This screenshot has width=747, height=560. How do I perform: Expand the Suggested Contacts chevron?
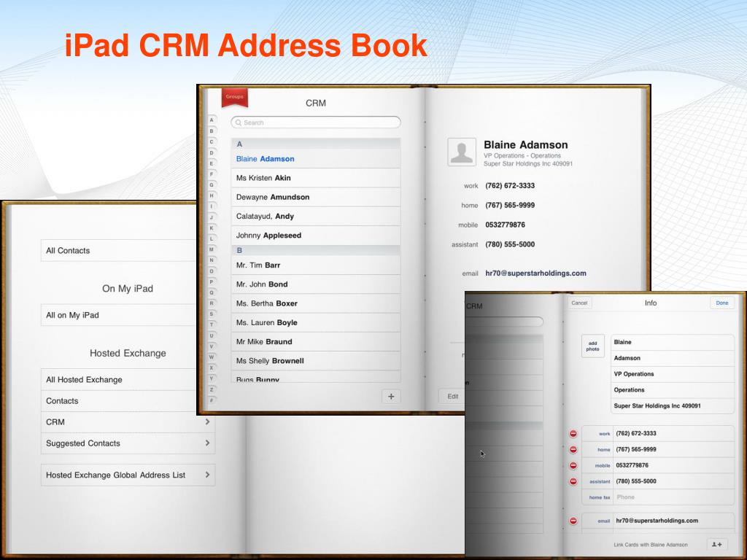pos(207,443)
